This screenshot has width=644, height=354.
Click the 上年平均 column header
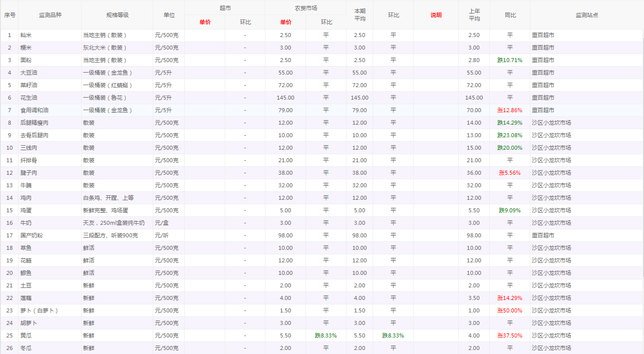point(474,15)
